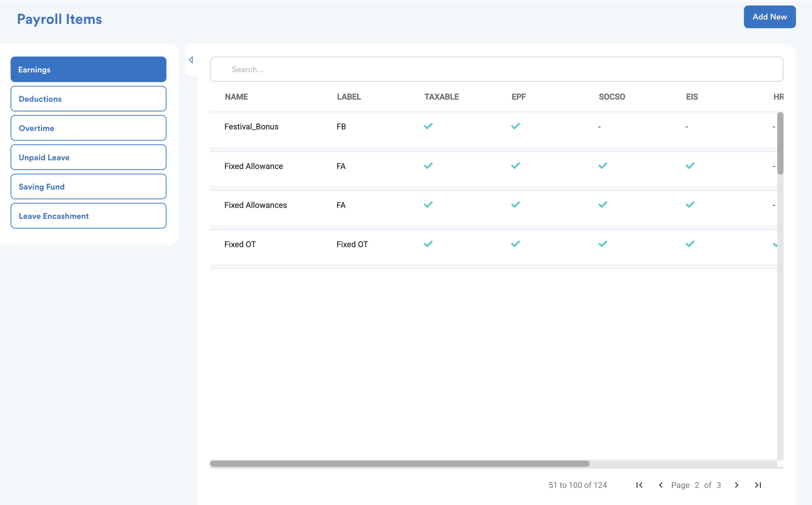Screen dimensions: 812x505
Task: Switch to Overtime category
Action: click(88, 128)
